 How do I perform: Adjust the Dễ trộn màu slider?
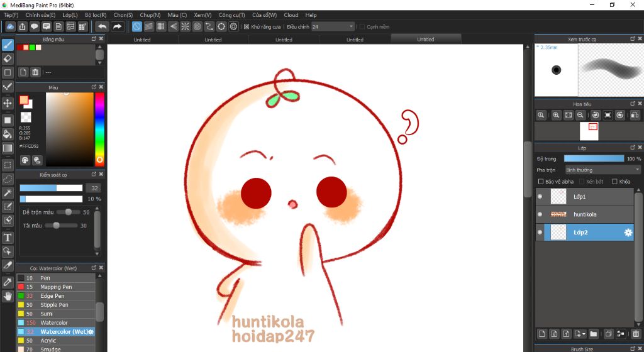[68, 212]
